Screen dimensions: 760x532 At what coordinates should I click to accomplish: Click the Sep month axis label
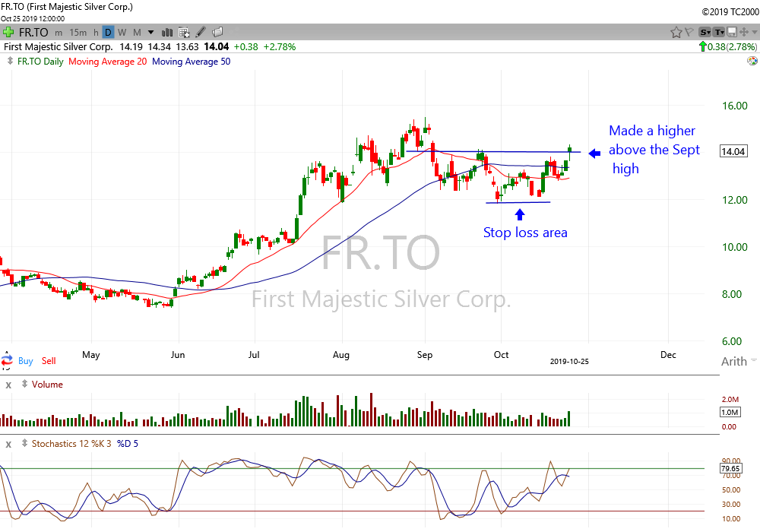pos(425,355)
